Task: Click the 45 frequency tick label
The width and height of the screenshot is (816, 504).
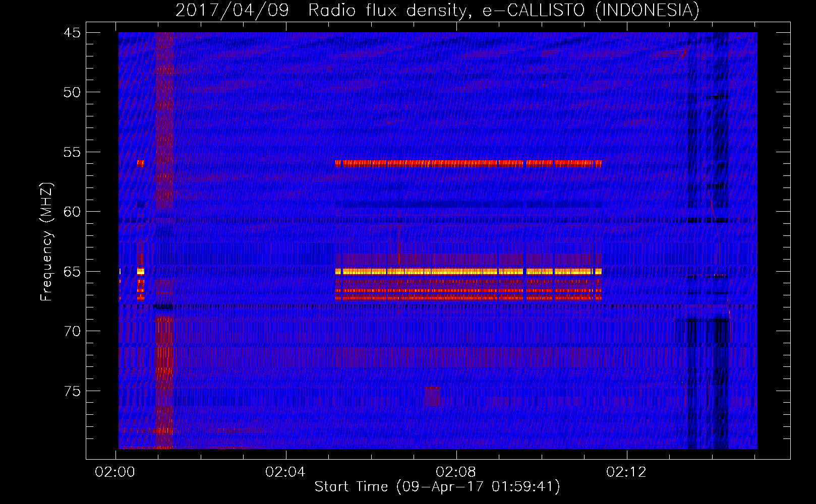Action: [x=72, y=33]
